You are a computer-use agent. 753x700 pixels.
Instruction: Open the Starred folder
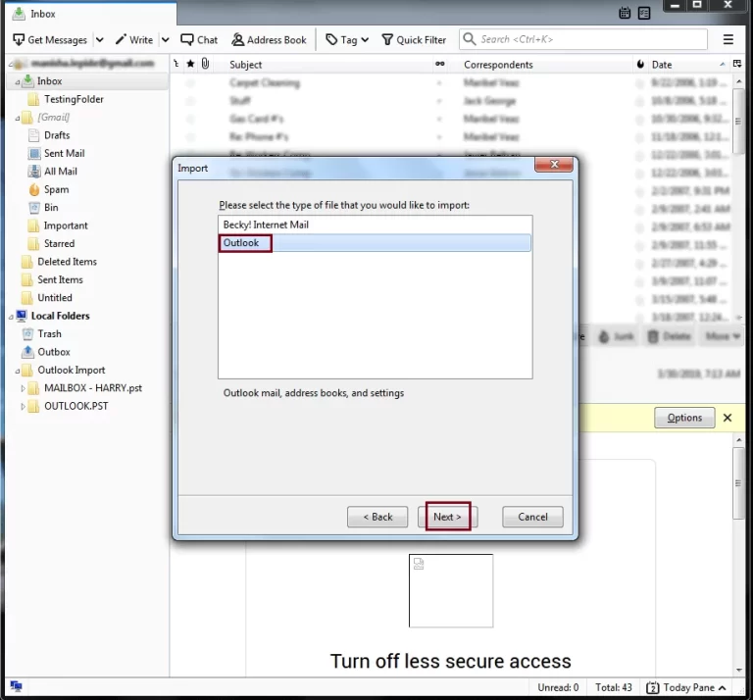(59, 243)
